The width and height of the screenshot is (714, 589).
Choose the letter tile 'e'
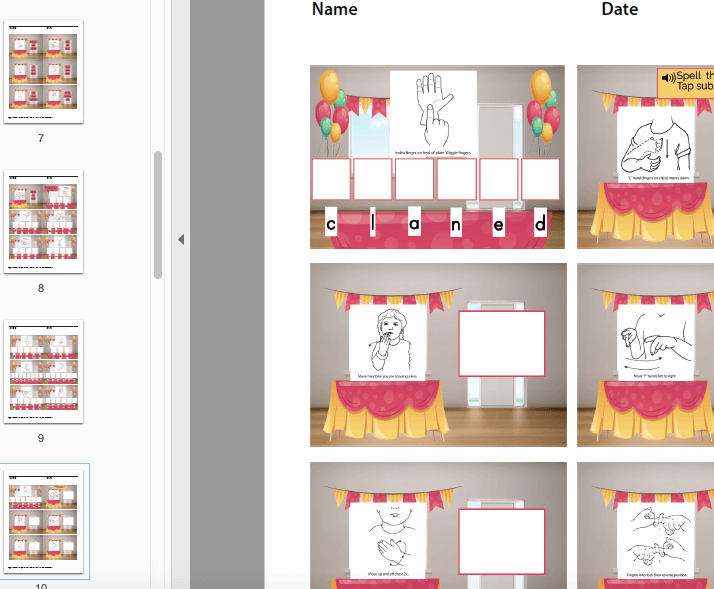(x=498, y=223)
